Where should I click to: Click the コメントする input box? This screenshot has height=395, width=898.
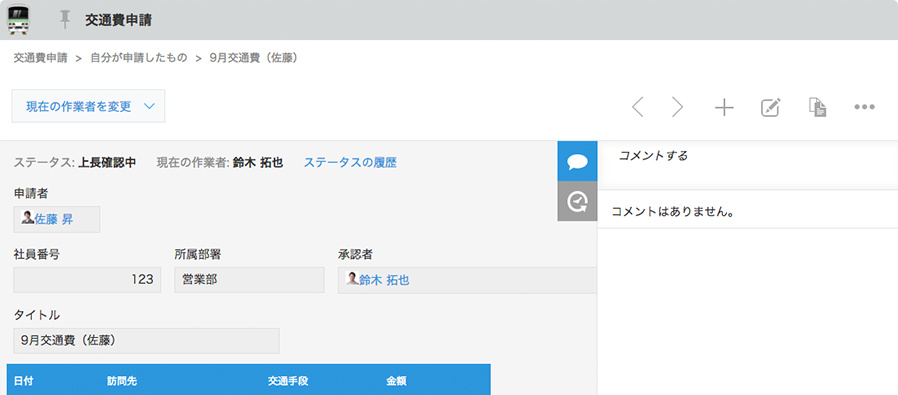[747, 165]
